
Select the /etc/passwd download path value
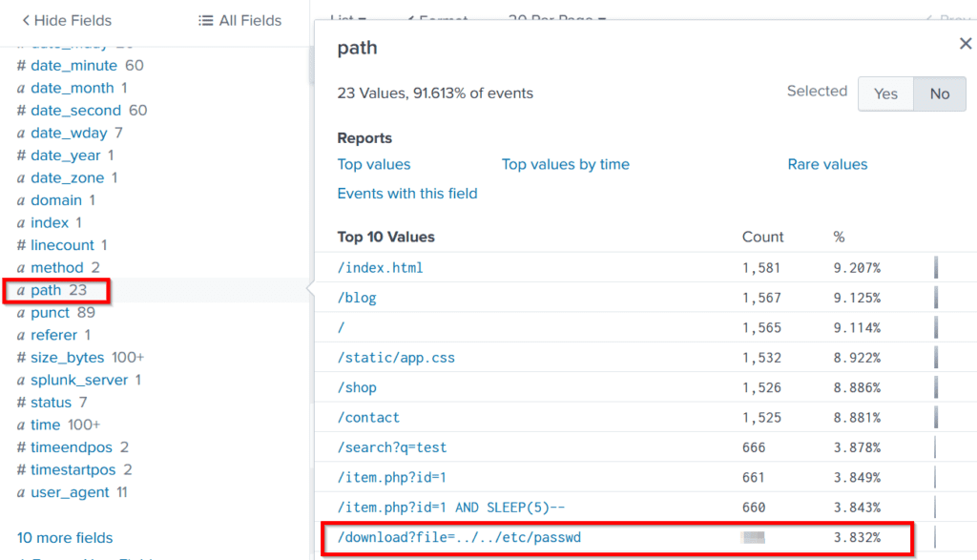[x=459, y=538]
